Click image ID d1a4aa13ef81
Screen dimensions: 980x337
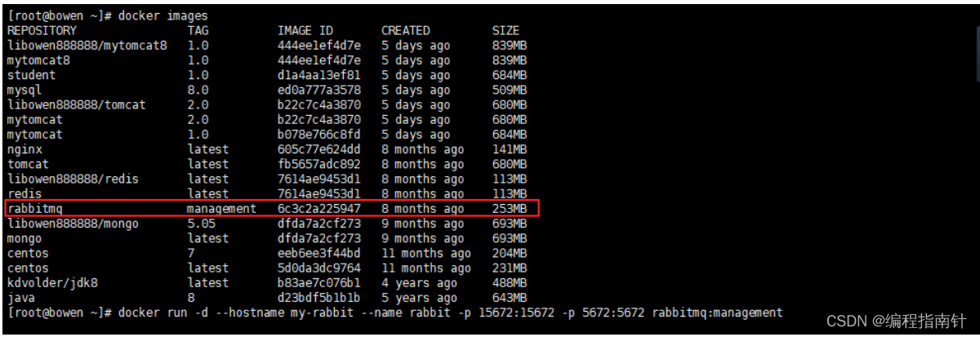pyautogui.click(x=318, y=75)
